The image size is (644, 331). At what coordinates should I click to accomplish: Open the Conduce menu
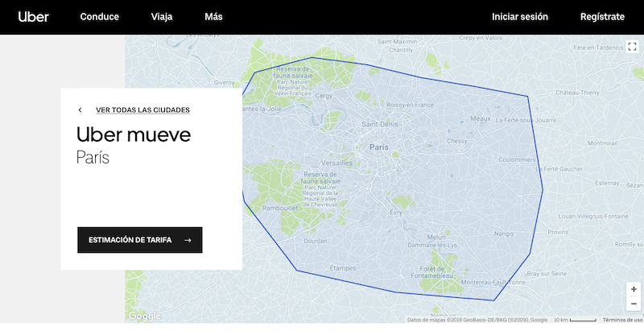click(x=99, y=17)
